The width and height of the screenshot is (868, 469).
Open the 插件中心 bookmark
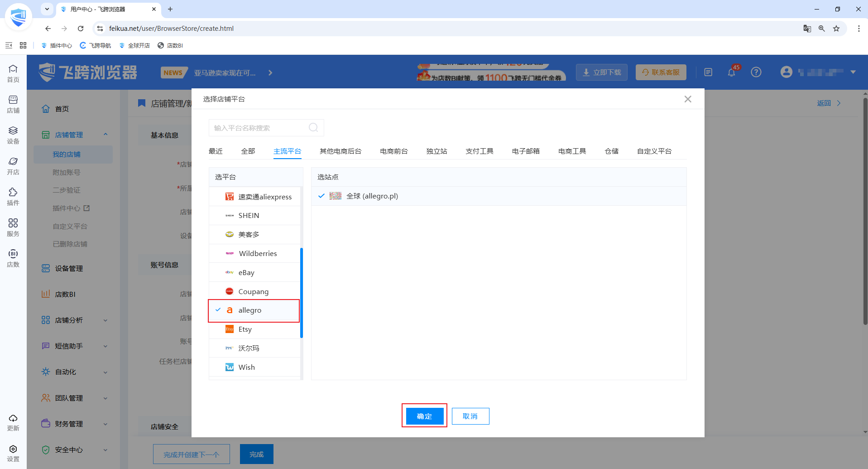click(x=57, y=45)
